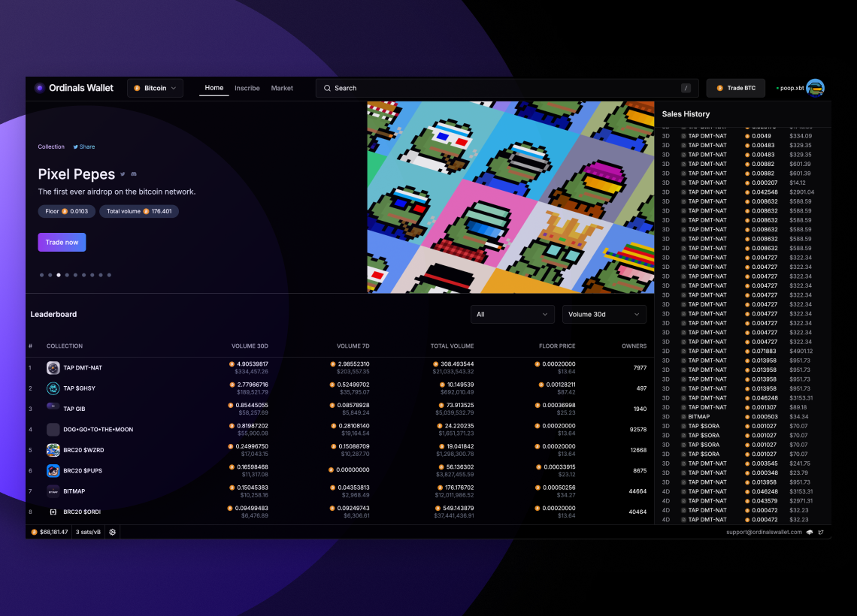The height and width of the screenshot is (616, 857).
Task: Click the Trade now button
Action: [62, 243]
